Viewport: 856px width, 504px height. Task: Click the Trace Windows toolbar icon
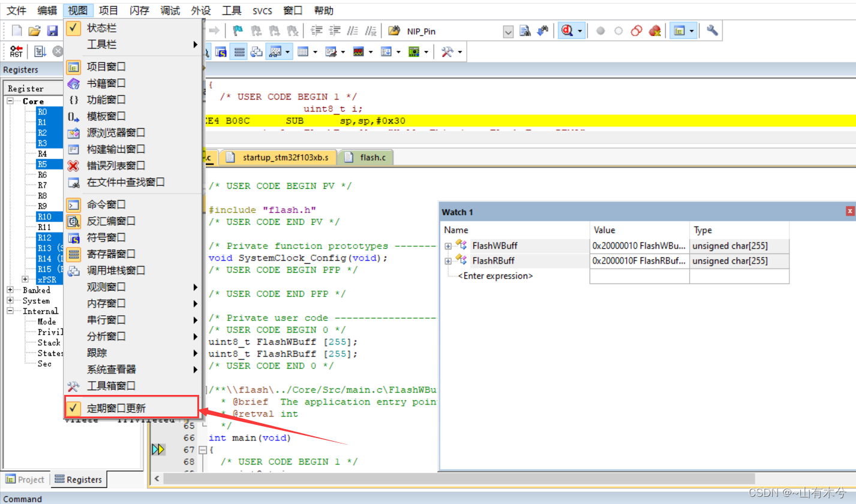point(386,52)
